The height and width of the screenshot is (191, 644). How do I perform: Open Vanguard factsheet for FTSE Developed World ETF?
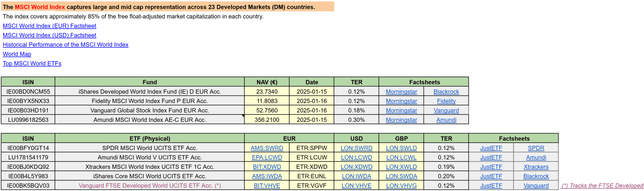tap(536, 185)
